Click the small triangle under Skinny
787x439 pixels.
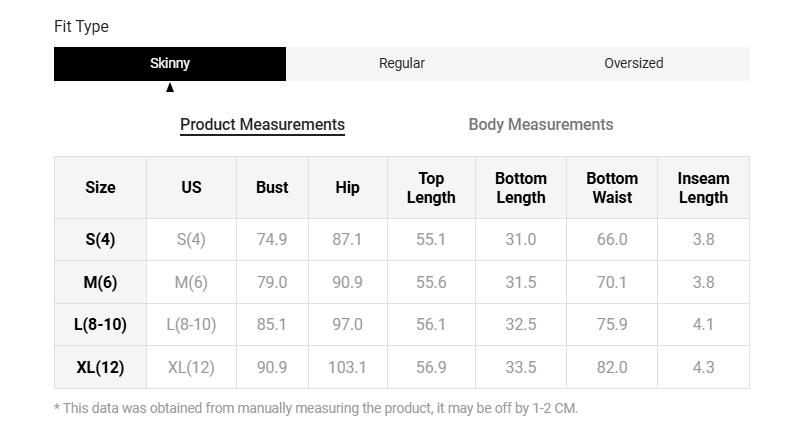pos(170,88)
